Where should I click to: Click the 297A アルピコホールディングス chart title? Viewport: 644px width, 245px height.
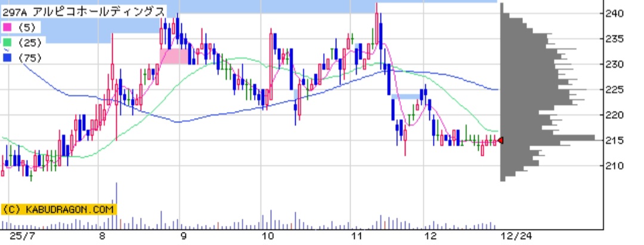[83, 11]
